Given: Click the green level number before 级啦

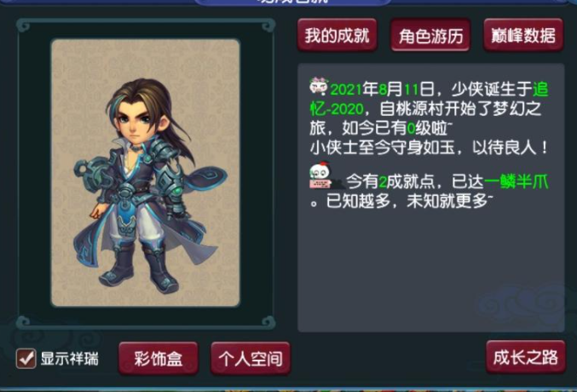Looking at the screenshot, I should point(411,129).
